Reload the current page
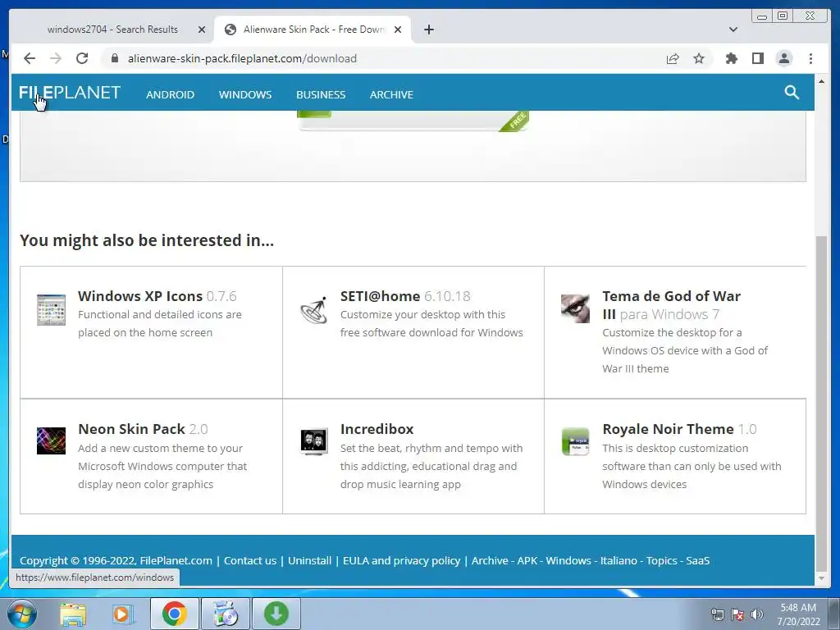This screenshot has width=840, height=630. (x=82, y=58)
